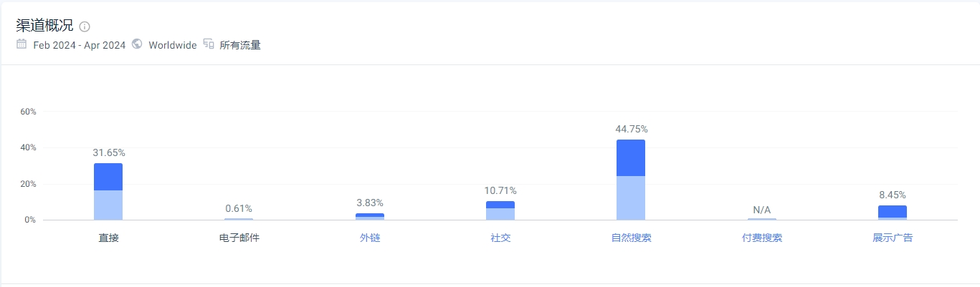
Task: Click the Worldwide region label
Action: tap(173, 45)
